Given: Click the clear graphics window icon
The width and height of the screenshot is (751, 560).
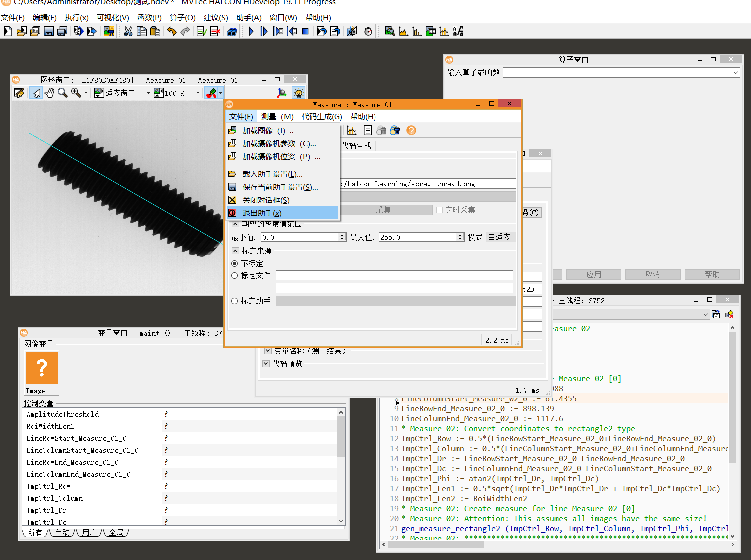Looking at the screenshot, I should [x=19, y=93].
